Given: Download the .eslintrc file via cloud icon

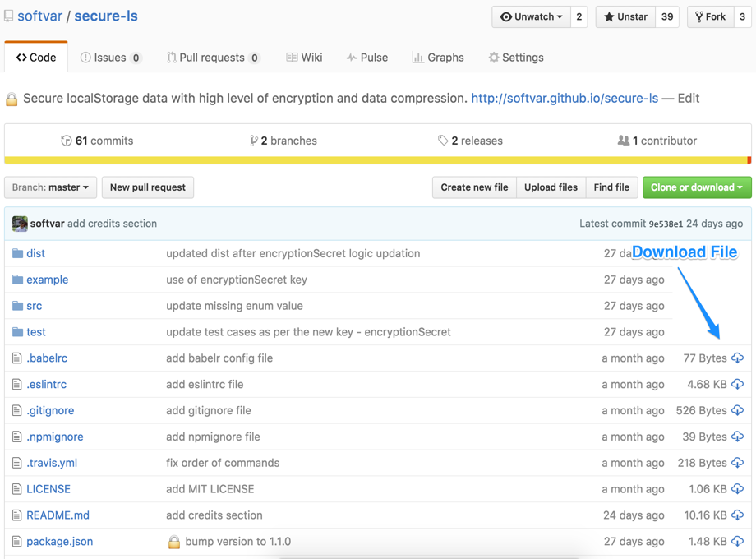Looking at the screenshot, I should [737, 385].
